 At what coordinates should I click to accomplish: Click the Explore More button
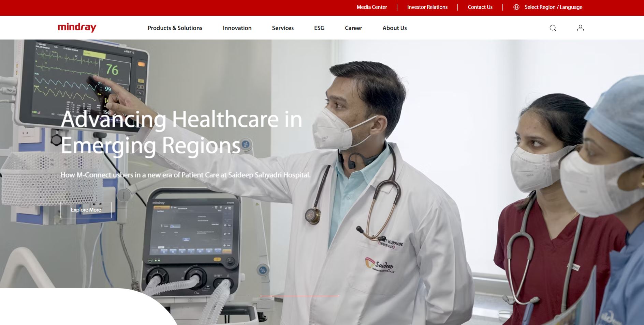[x=86, y=210]
